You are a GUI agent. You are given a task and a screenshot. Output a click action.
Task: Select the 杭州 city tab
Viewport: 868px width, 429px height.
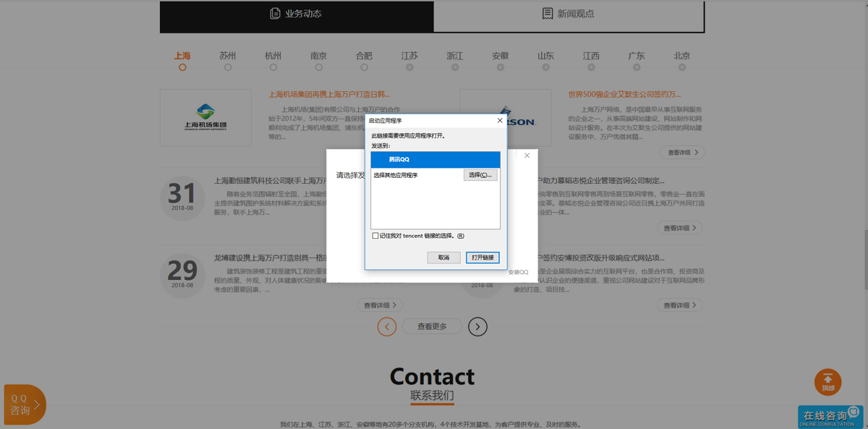[x=273, y=56]
